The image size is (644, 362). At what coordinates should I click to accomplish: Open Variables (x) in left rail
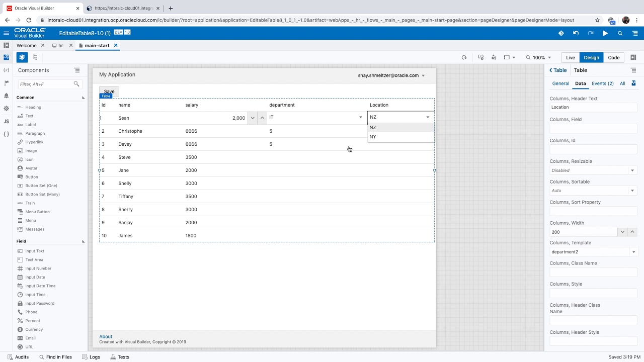click(x=7, y=70)
